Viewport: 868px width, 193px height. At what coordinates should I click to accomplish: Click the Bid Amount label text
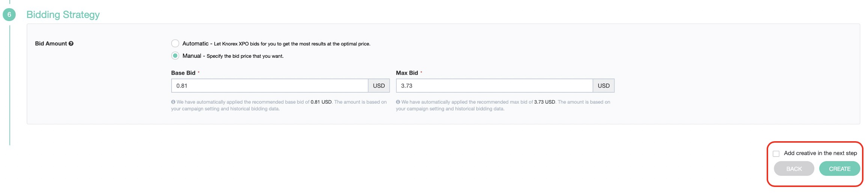point(51,44)
